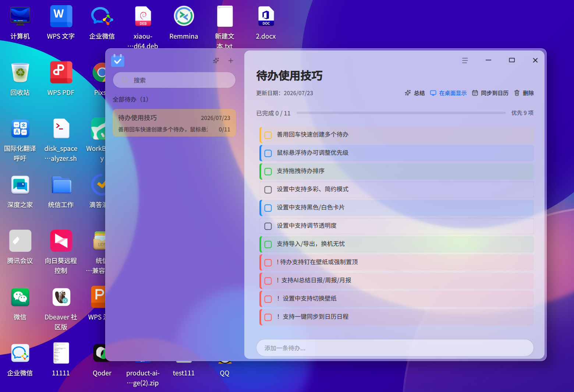574x392 pixels.
Task: Check the 鼠标悬浮待办可调整优先级 checkbox
Action: (x=268, y=153)
